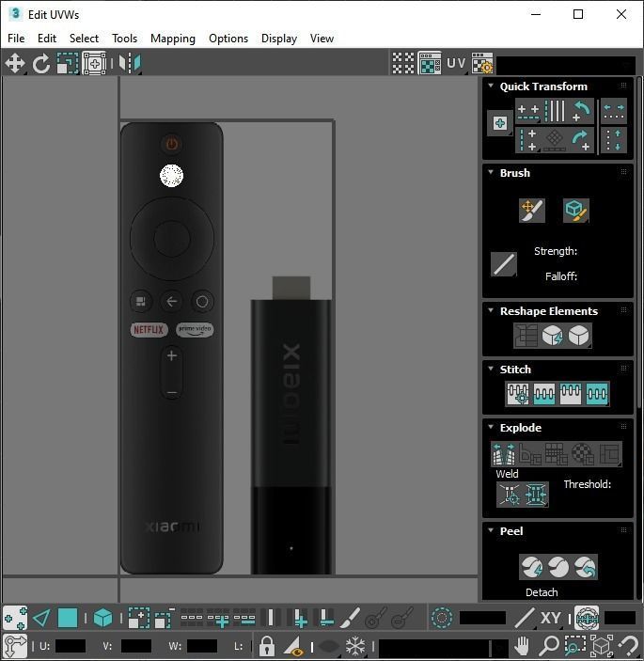Activate the Freeform Mode tool
Image resolution: width=644 pixels, height=661 pixels.
(x=94, y=63)
